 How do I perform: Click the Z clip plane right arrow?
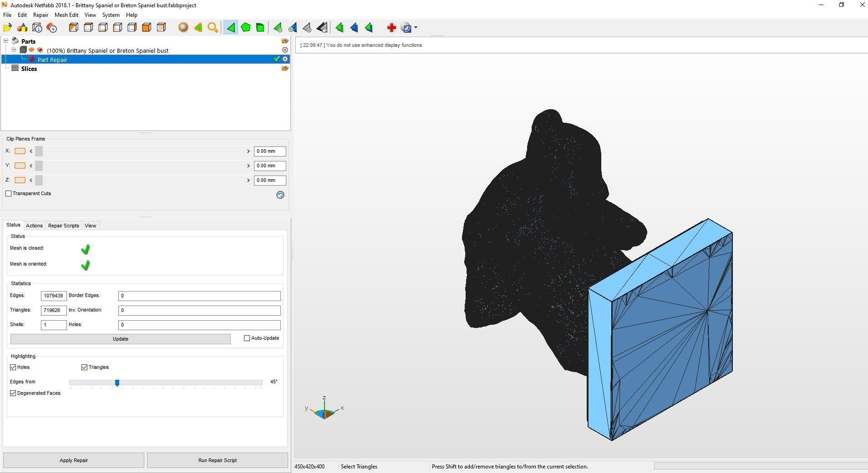click(249, 180)
